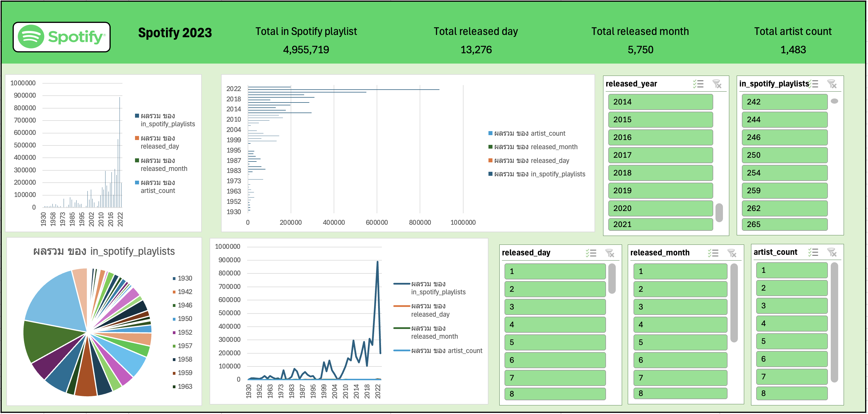
Task: Clear filter on in_spotify_playlists slicer
Action: click(832, 84)
